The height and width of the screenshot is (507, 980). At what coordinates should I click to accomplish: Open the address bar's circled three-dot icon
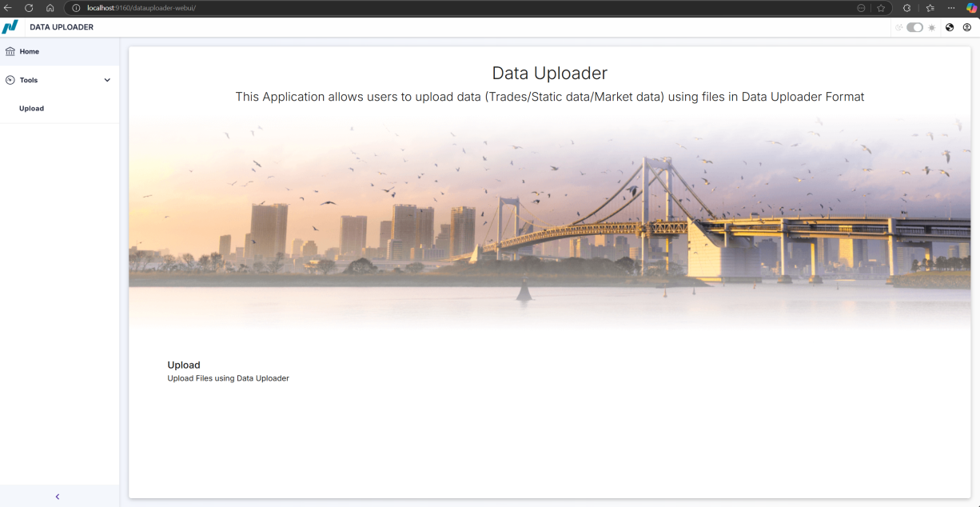click(861, 8)
